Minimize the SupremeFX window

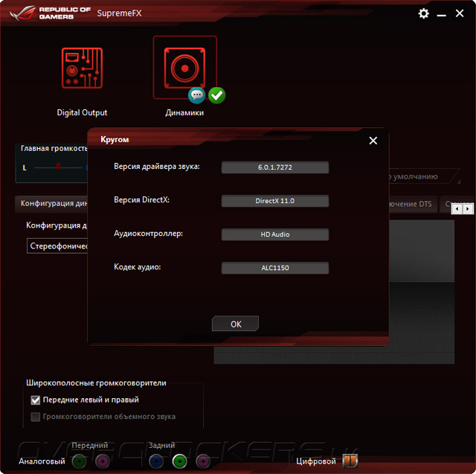[x=441, y=15]
